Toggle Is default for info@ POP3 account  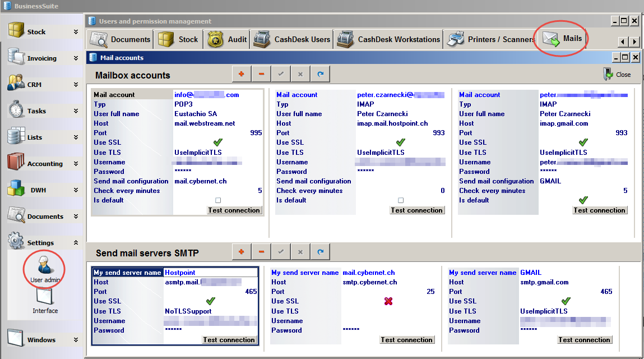pyautogui.click(x=218, y=200)
